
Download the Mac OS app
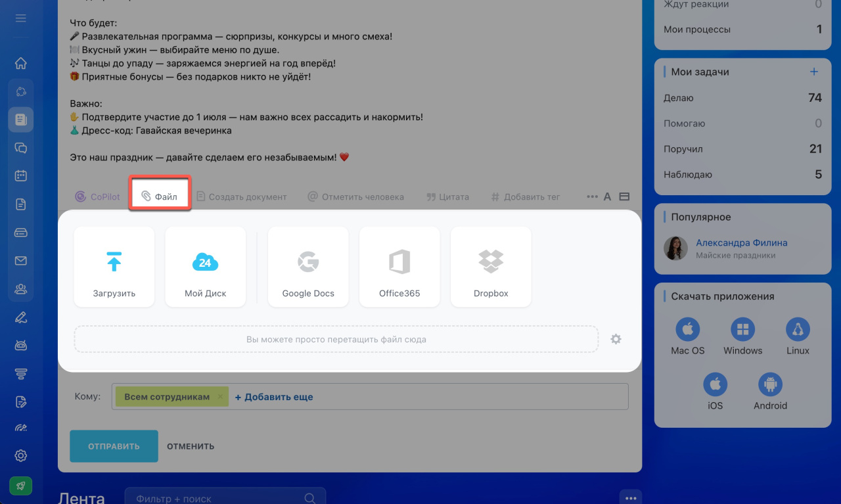click(688, 336)
